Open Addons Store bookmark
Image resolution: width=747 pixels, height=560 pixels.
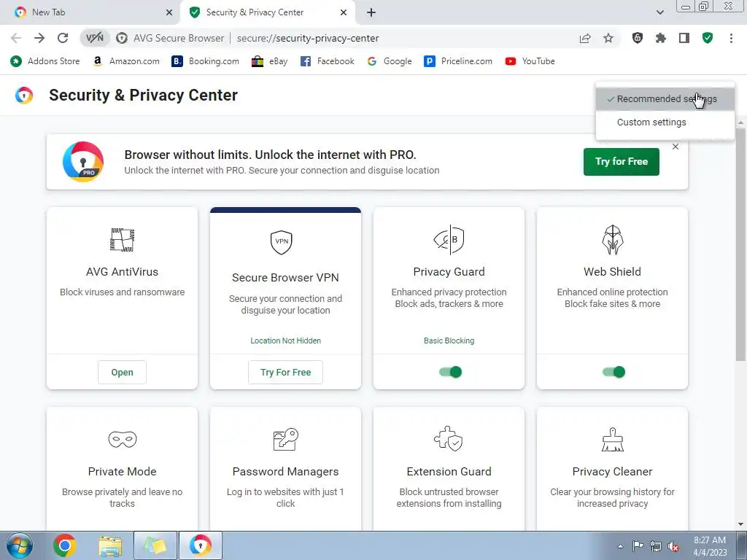click(x=45, y=61)
